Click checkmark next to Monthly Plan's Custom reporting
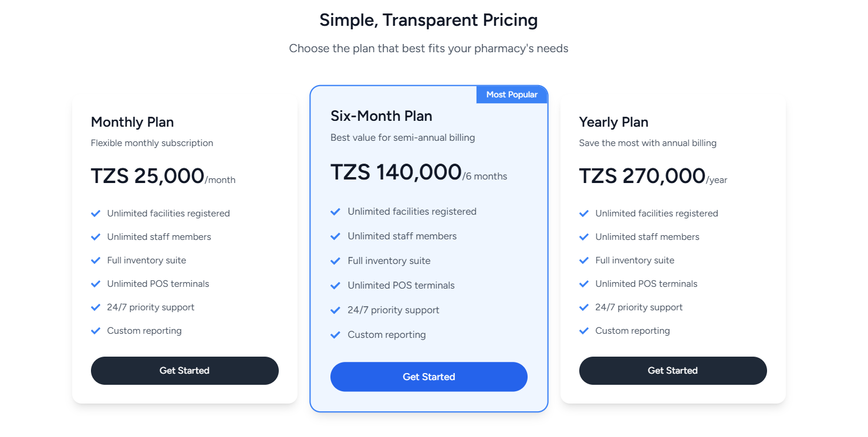This screenshot has width=868, height=437. point(96,331)
